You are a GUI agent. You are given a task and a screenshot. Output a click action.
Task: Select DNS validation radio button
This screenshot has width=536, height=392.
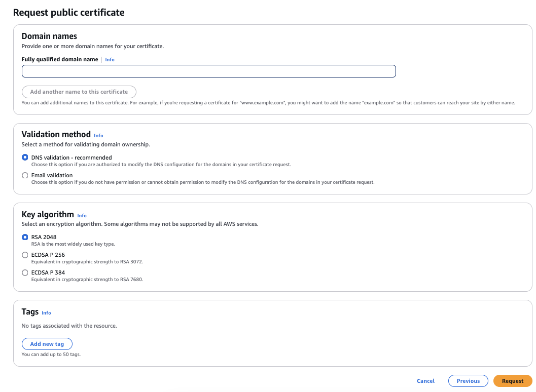pos(25,158)
